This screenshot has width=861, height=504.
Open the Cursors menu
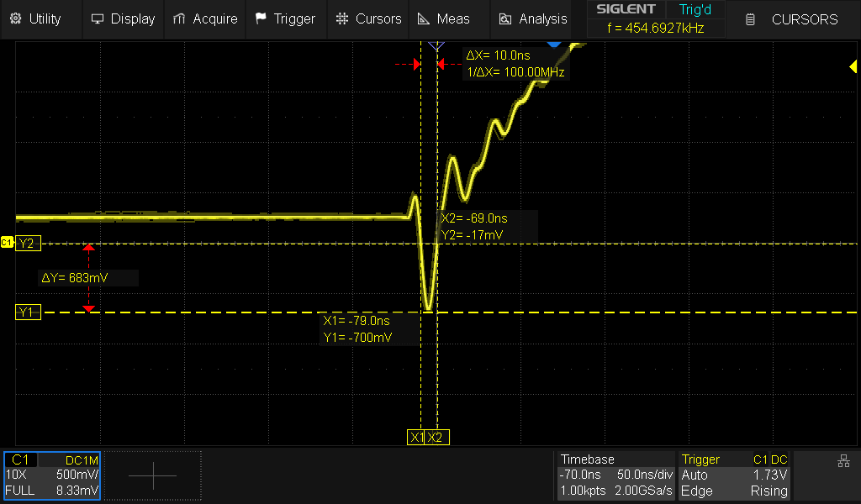click(368, 18)
